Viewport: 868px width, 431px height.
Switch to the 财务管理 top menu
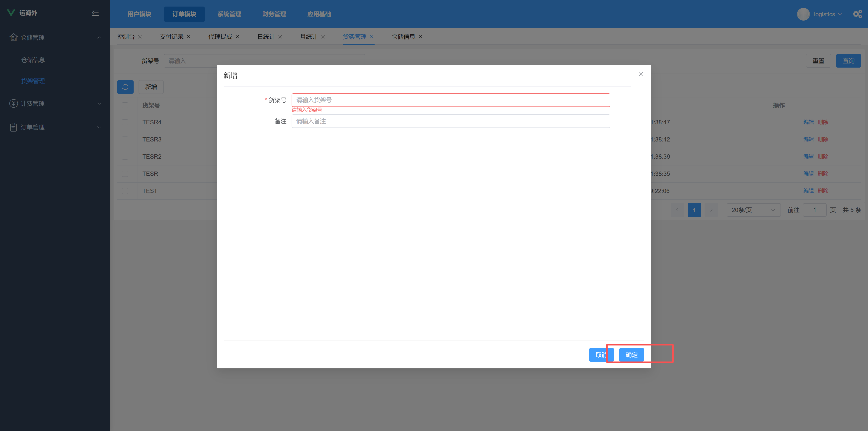274,14
